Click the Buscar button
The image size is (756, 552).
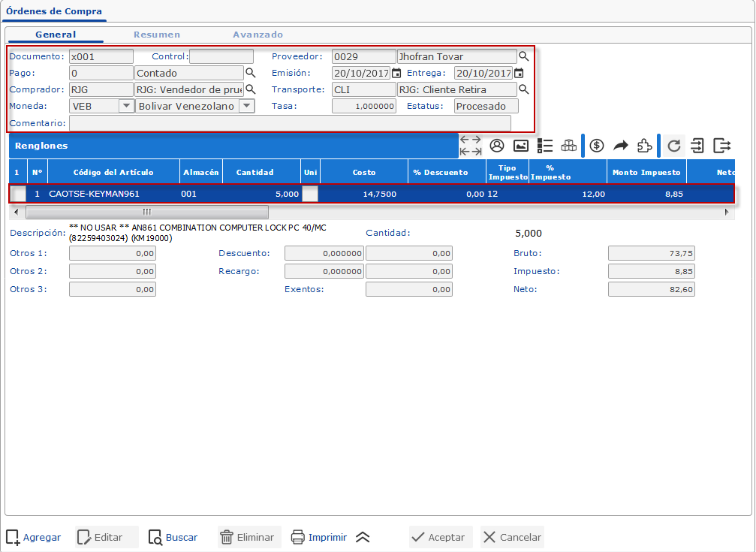[173, 537]
